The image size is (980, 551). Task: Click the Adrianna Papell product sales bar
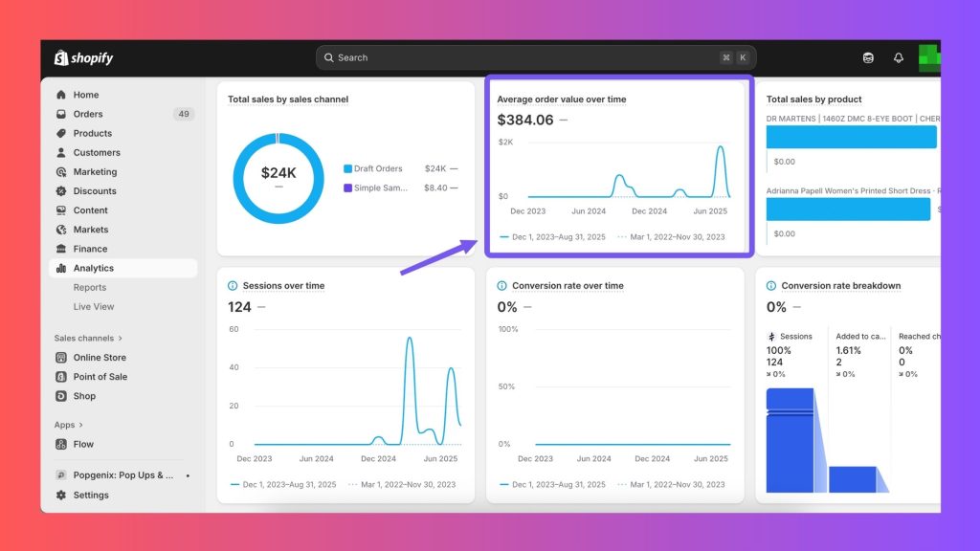[848, 209]
